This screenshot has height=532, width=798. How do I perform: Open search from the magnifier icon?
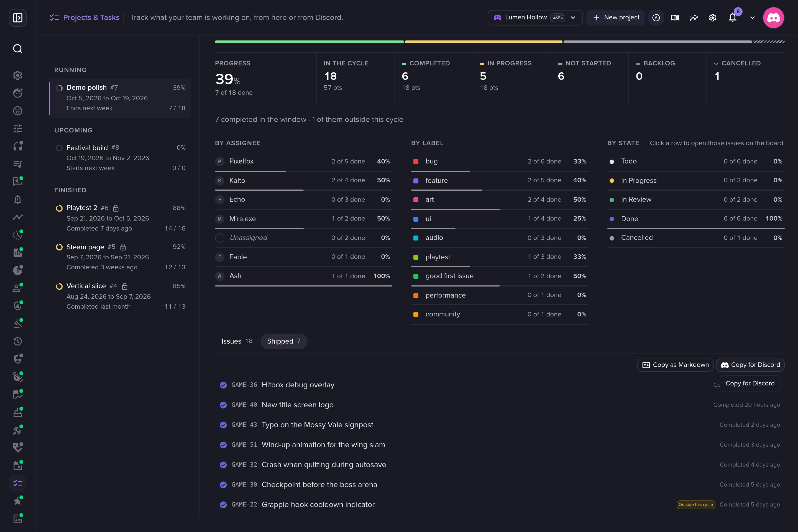18,49
